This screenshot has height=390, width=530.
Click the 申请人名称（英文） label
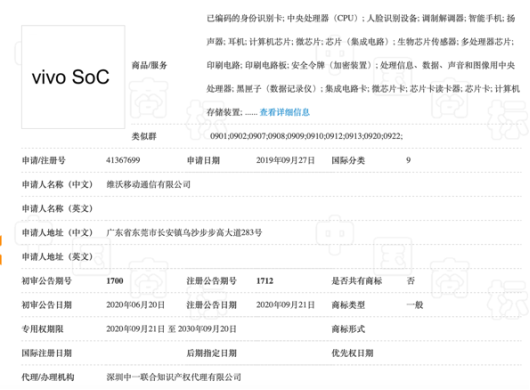(x=57, y=209)
